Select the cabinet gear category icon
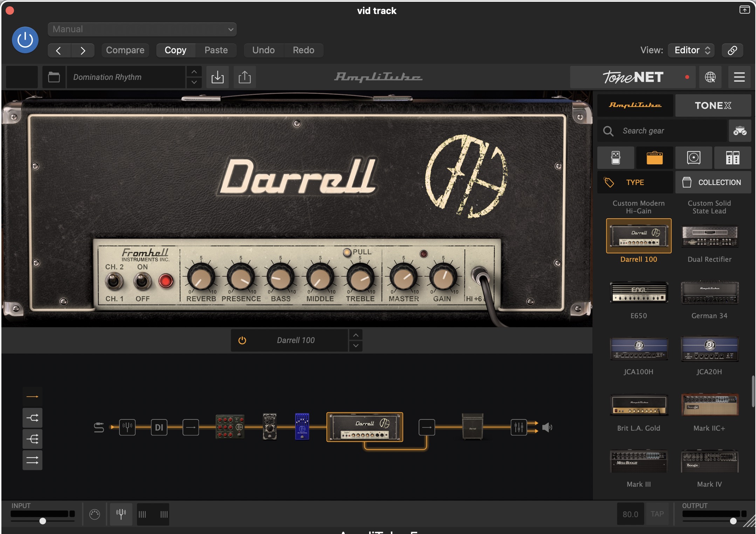Viewport: 756px width, 534px height. 693,158
